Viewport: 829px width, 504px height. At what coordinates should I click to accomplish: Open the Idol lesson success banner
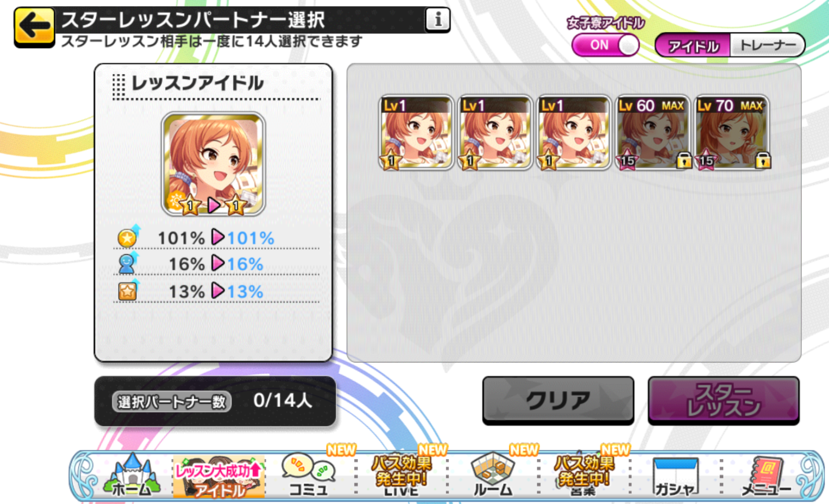[219, 477]
